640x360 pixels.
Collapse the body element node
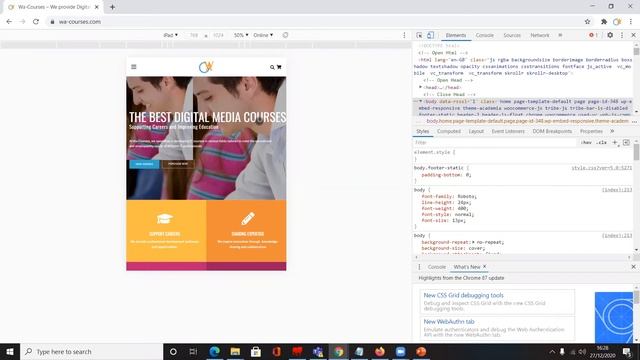pos(420,101)
